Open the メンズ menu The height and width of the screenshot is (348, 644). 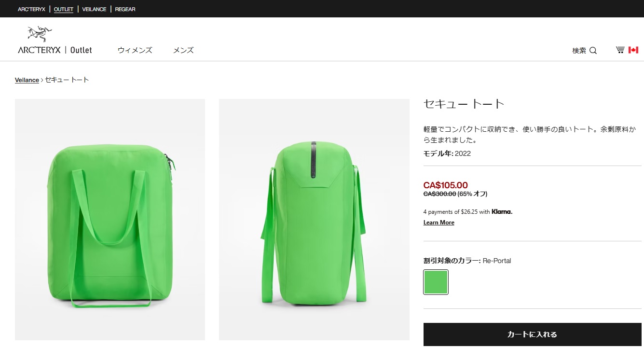point(183,50)
